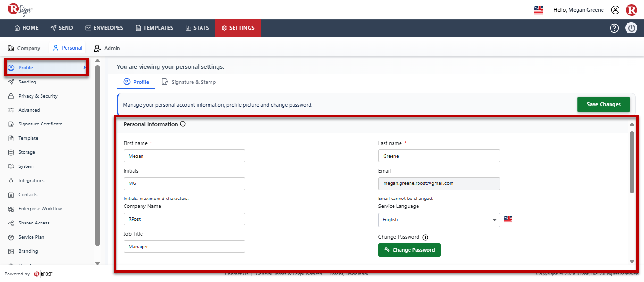644x282 pixels.
Task: Open the user account avatar icon
Action: (x=615, y=10)
